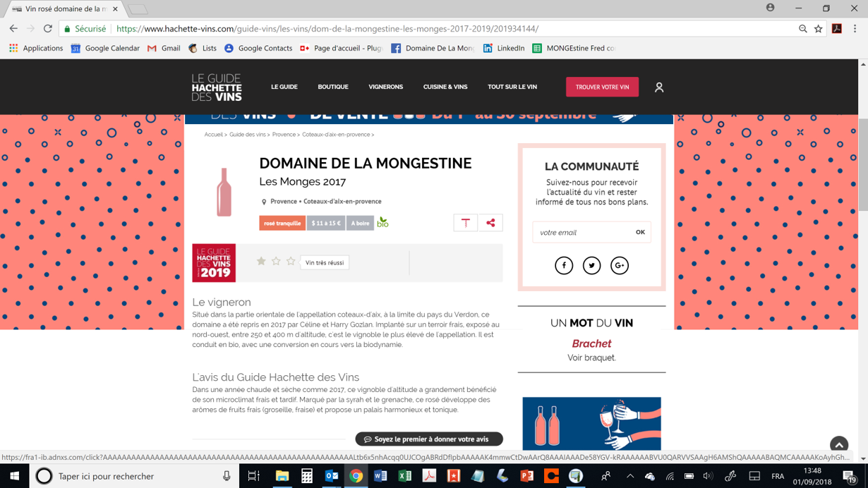Screen dimensions: 868x488
Task: Click the Accueil breadcrumb link
Action: click(x=213, y=135)
